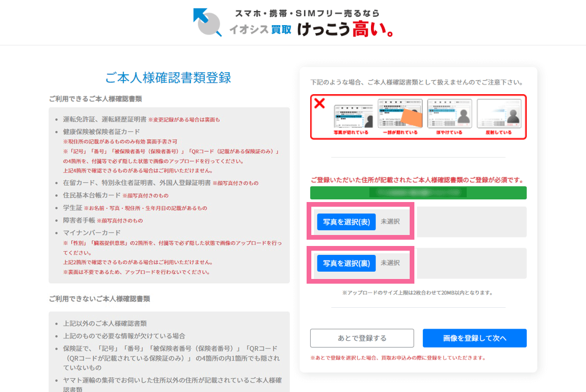The height and width of the screenshot is (392, 586).
Task: Click the red X mark in the warning banner
Action: (319, 103)
